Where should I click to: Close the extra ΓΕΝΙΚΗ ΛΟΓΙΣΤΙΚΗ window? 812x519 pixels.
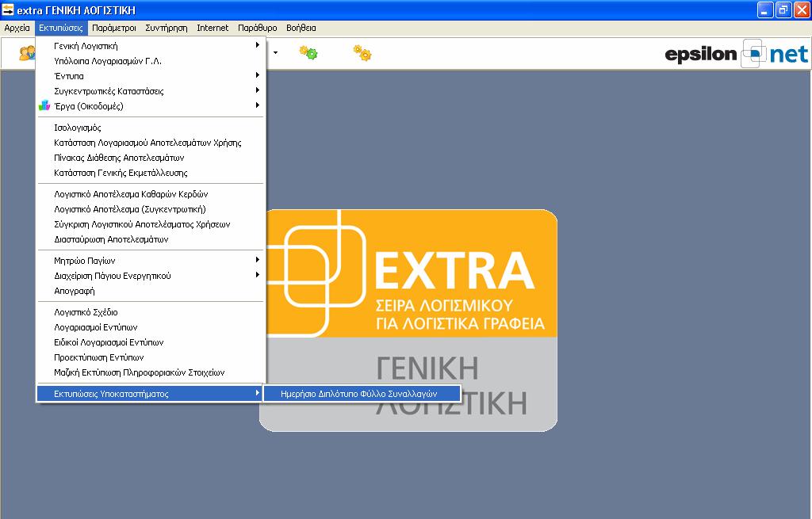tap(802, 10)
